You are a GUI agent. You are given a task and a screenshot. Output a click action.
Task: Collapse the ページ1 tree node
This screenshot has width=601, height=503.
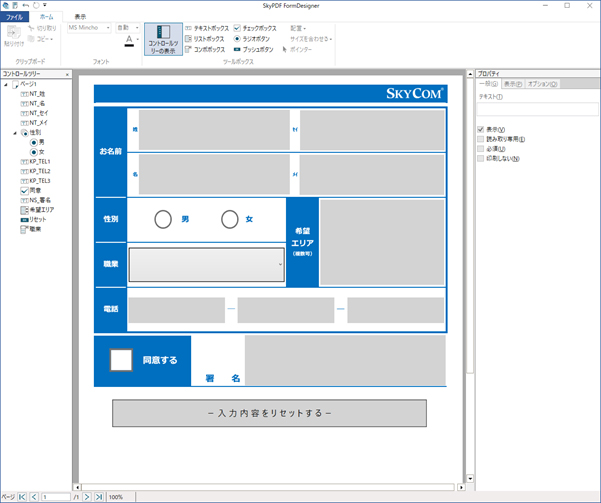tap(6, 84)
